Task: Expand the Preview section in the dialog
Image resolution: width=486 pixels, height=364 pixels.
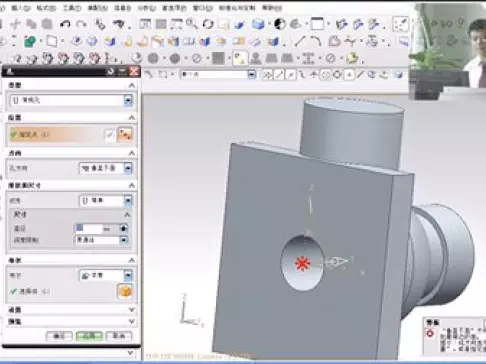Action: click(x=71, y=321)
